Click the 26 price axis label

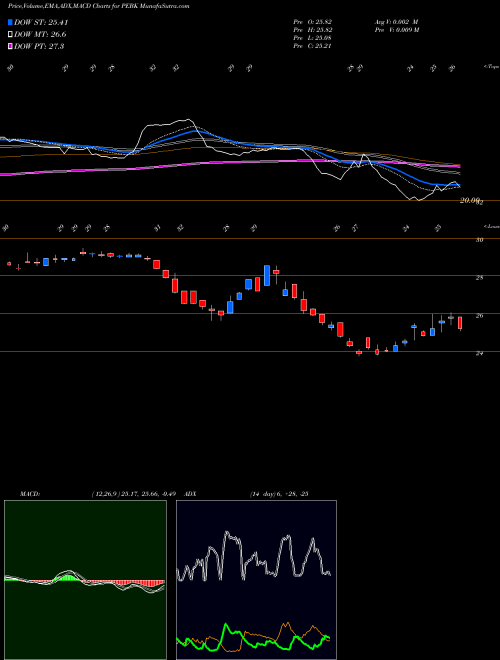(479, 316)
